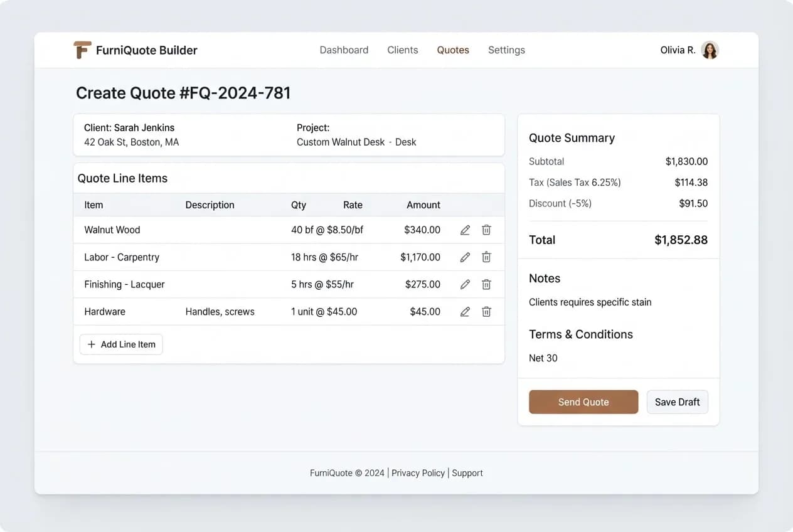793x532 pixels.
Task: Select the user name Olivia R.
Action: pyautogui.click(x=678, y=50)
